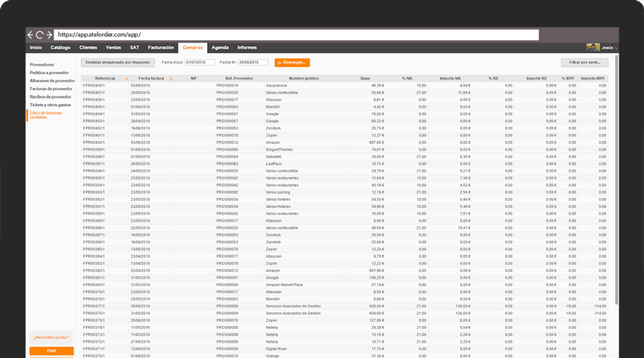Select Libro de facturas recibidas
Viewport: 644px width, 358px height.
45,115
